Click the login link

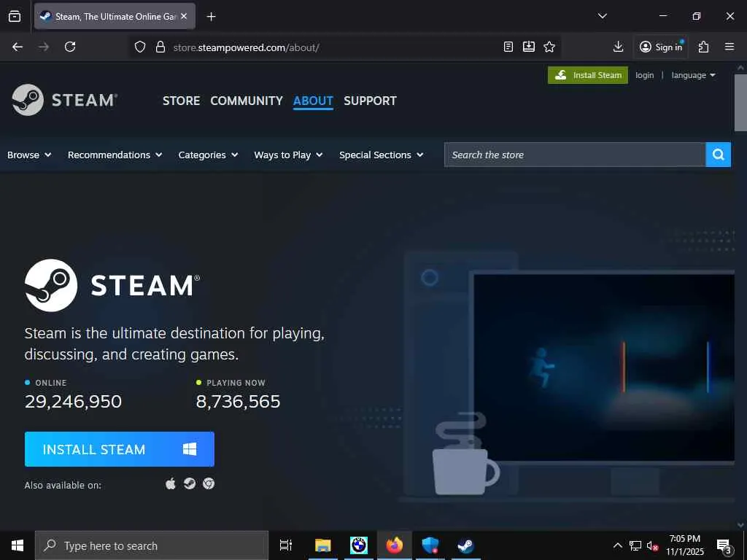tap(645, 75)
